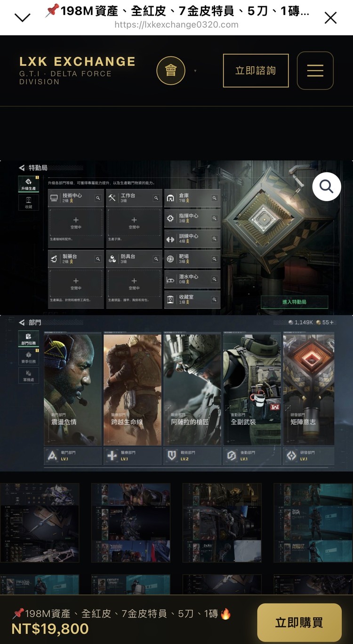Open the 部門 department cards screenshot
This screenshot has height=644, width=353.
tap(176, 393)
